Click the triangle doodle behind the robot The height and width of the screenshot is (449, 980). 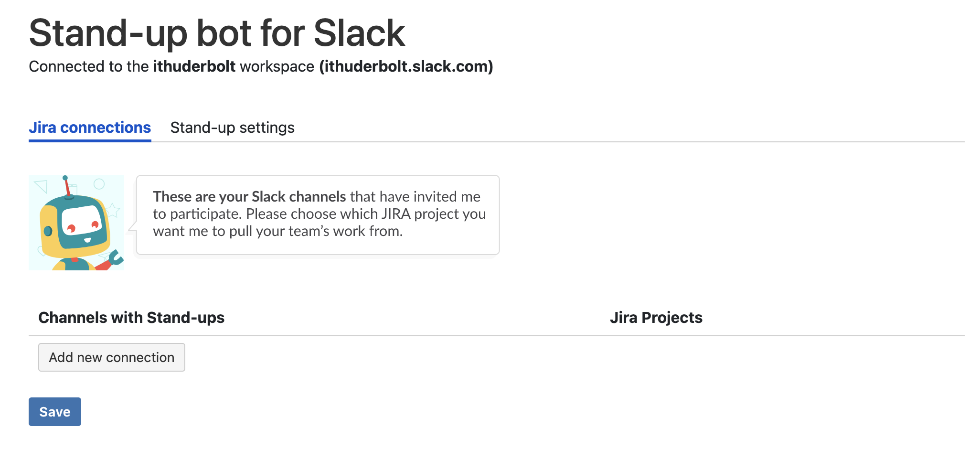pos(41,185)
